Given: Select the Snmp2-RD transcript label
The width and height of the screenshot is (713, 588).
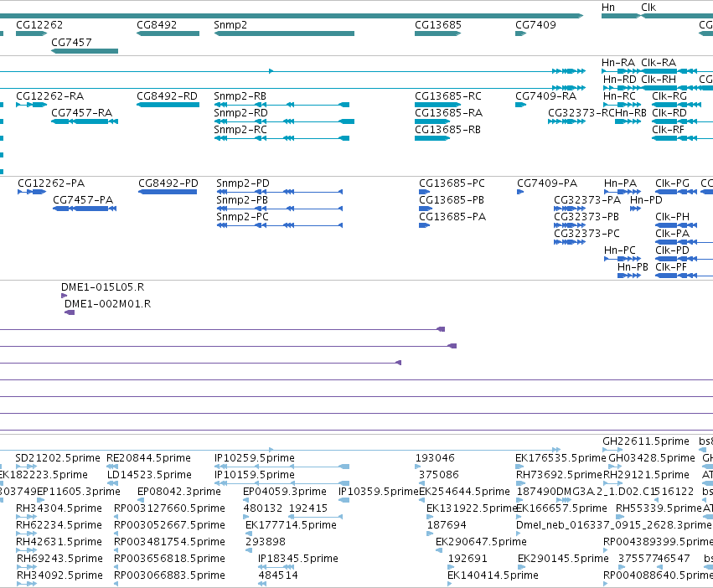Looking at the screenshot, I should pos(240,113).
